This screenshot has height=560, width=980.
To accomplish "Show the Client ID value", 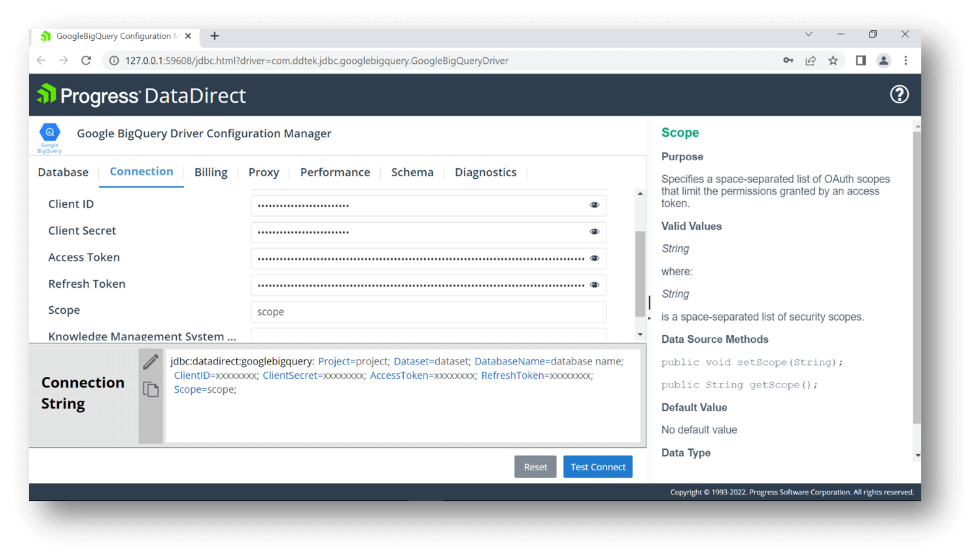I will click(x=594, y=205).
